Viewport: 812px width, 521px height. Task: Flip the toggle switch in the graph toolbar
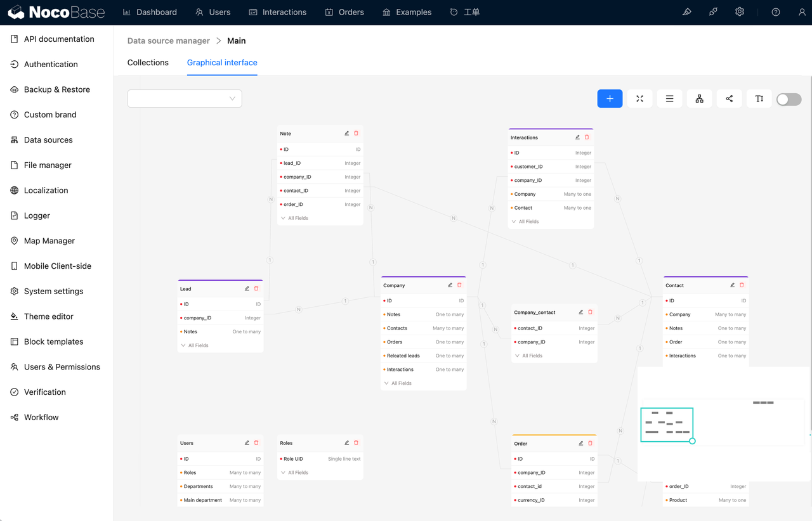[789, 99]
